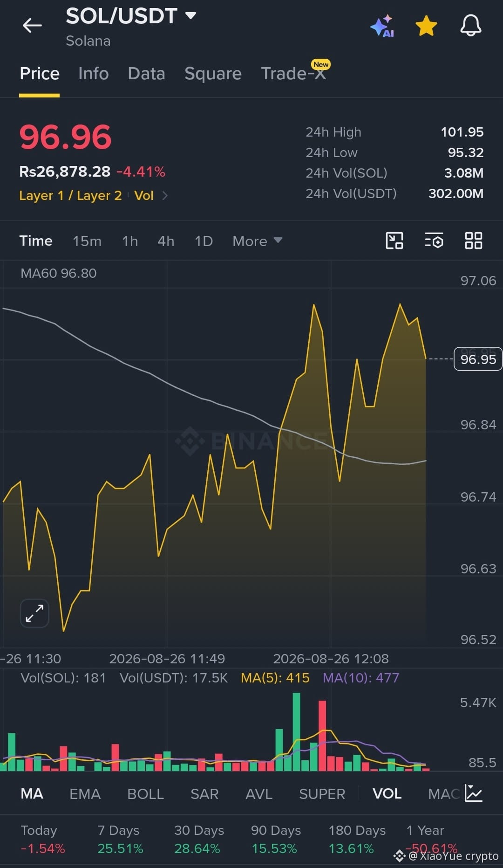
Task: Open the chart layout grid icon
Action: click(474, 241)
